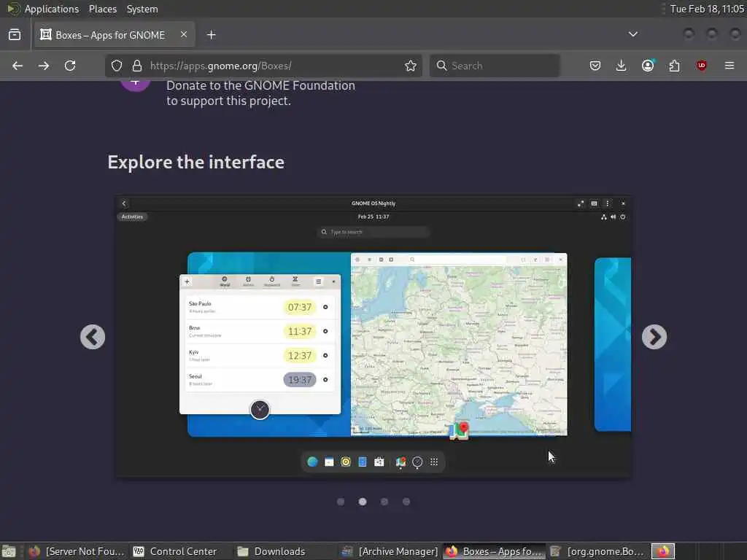
Task: Open Firefox account menu
Action: tap(648, 66)
